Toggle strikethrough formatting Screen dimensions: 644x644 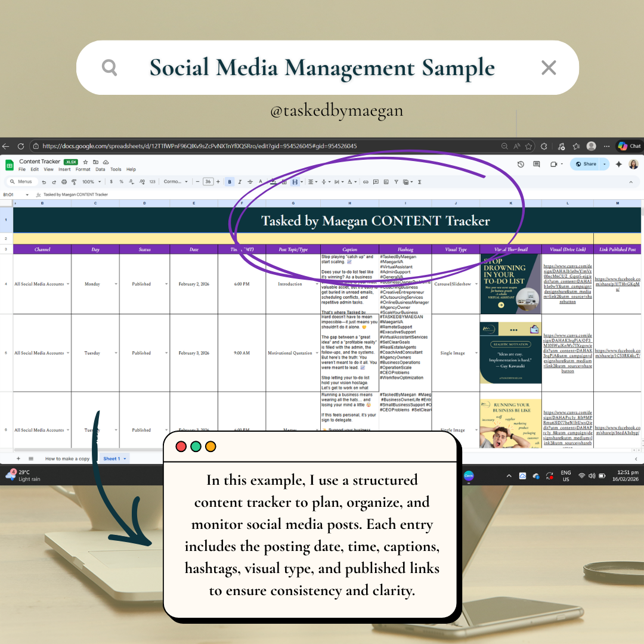[250, 182]
